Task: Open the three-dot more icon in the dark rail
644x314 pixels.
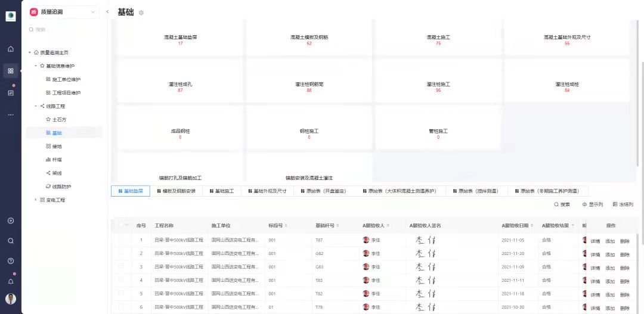Action: 11,115
